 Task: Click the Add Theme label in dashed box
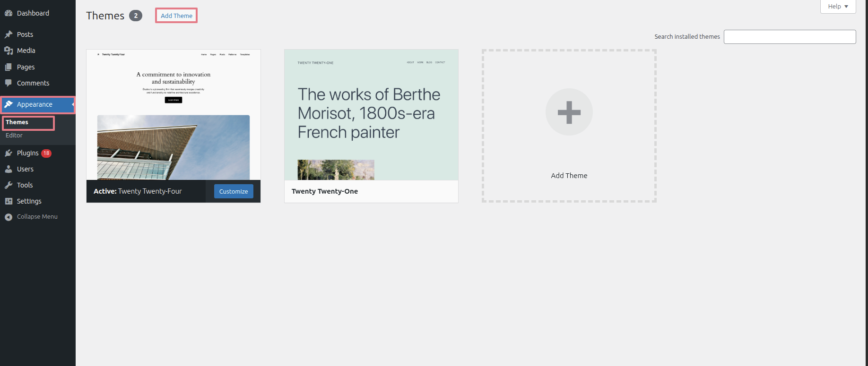(569, 176)
